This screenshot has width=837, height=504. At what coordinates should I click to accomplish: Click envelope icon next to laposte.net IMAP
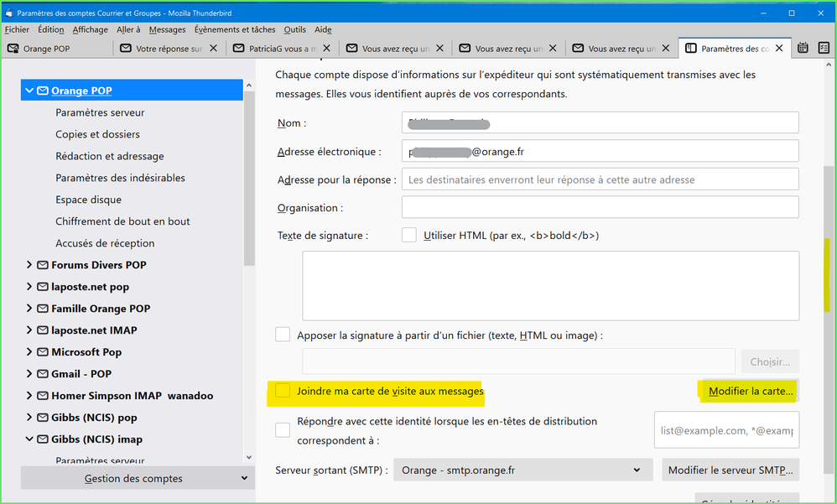[42, 330]
